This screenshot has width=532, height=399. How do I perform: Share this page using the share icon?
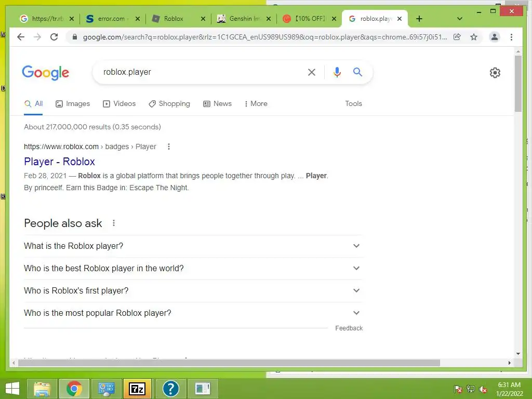457,37
